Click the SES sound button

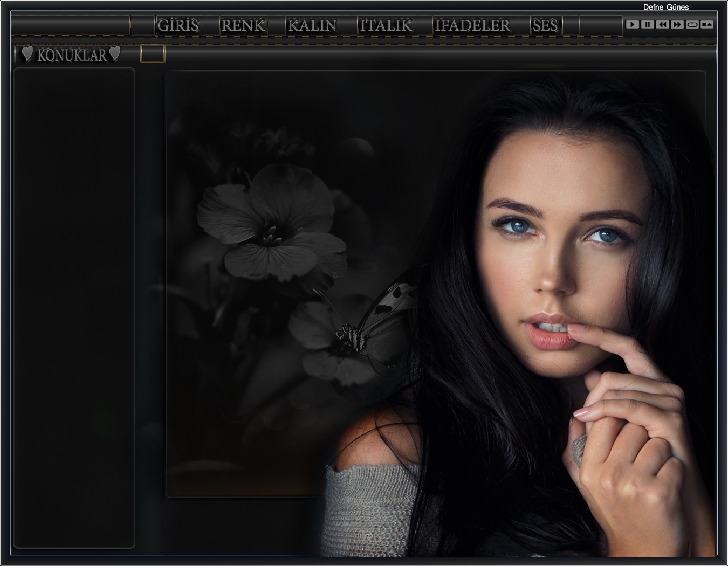pos(545,25)
